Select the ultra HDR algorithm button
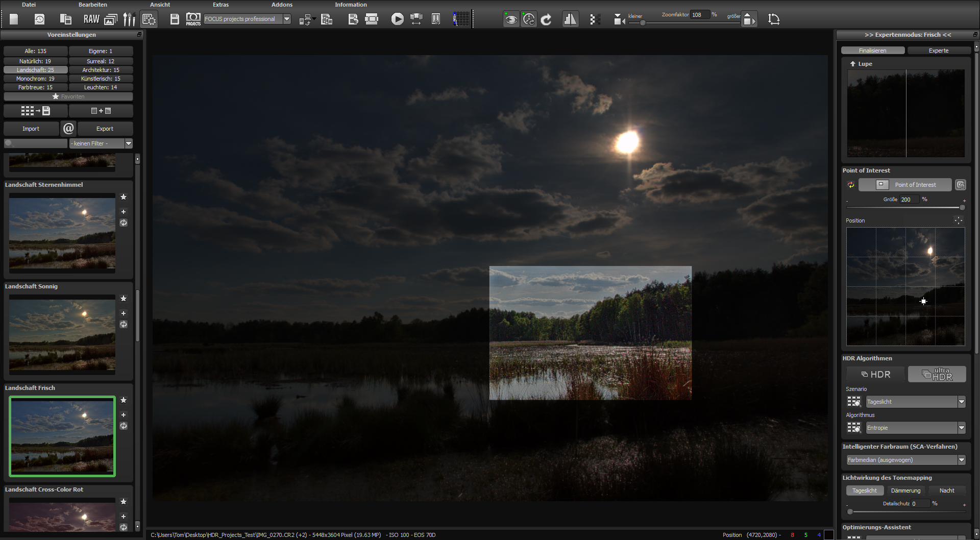 click(937, 374)
